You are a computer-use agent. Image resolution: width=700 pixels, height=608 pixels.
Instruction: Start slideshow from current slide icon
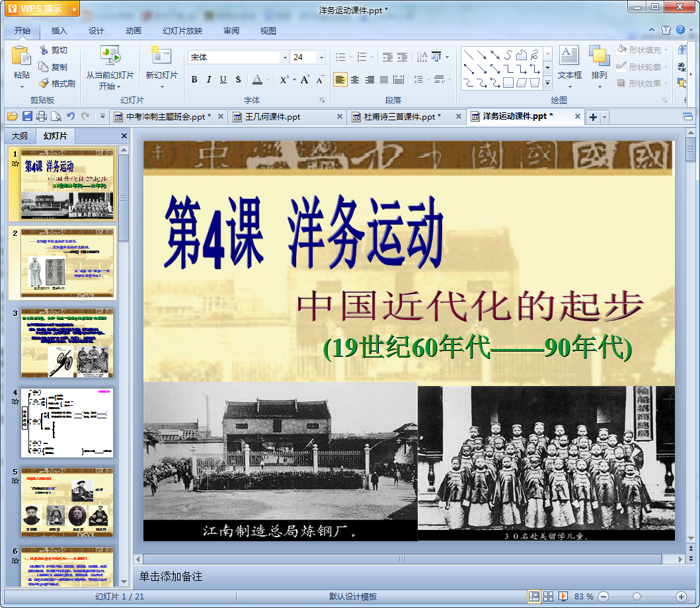pos(110,56)
